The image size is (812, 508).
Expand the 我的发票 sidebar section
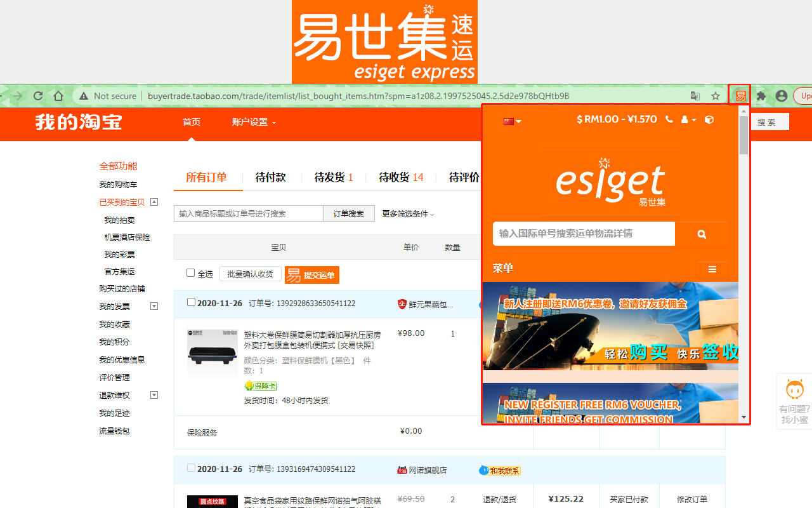point(154,306)
